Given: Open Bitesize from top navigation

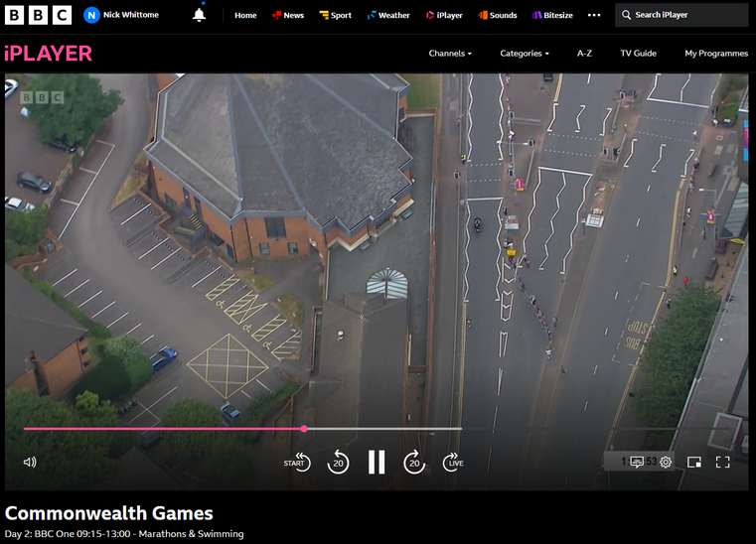Looking at the screenshot, I should click(x=552, y=15).
